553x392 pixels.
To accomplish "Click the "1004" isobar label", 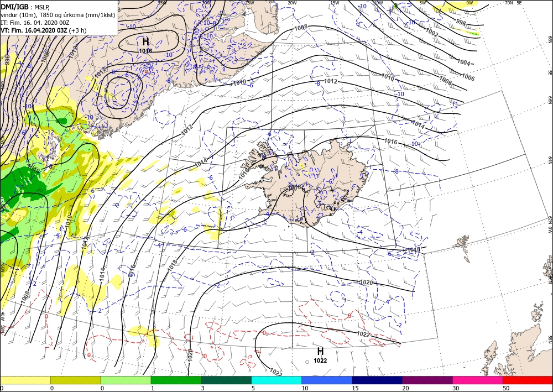I will click(x=464, y=62).
